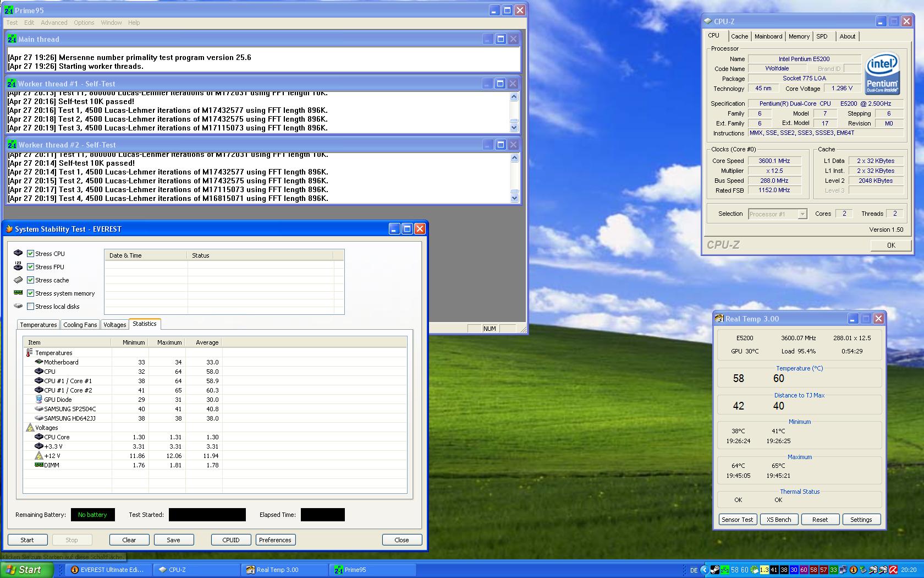Screen dimensions: 924x578
Task: Open the Test menu in Prime95
Action: pos(12,23)
